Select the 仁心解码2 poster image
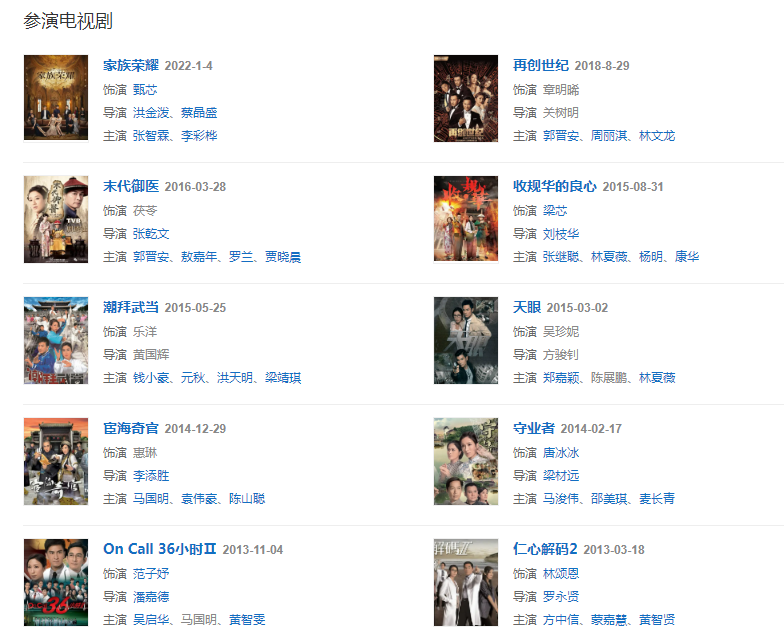The height and width of the screenshot is (635, 784). [466, 582]
